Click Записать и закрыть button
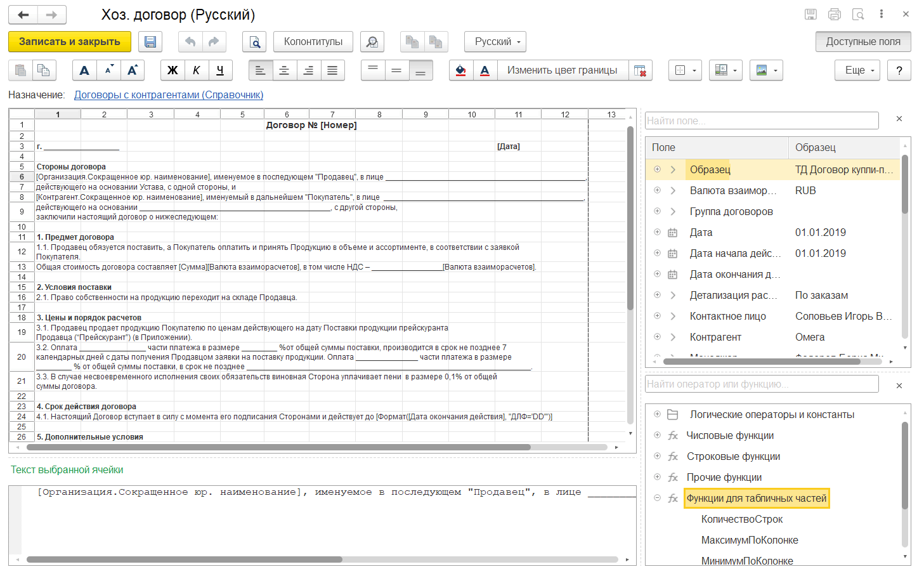Screen dimensions: 924x569 [70, 42]
